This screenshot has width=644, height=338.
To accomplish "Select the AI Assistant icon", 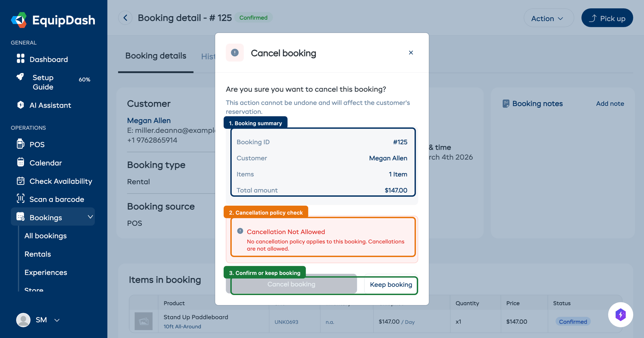I will [21, 105].
